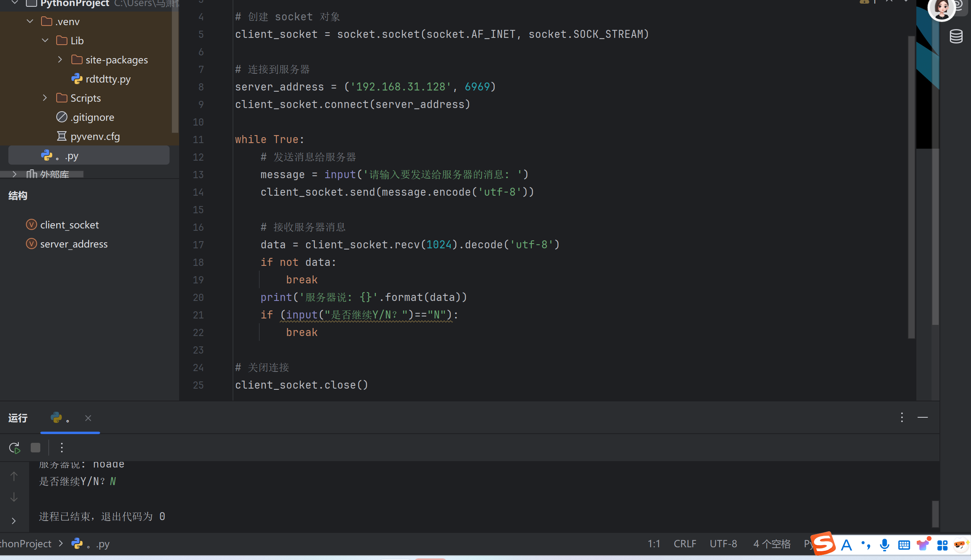The height and width of the screenshot is (560, 971).
Task: Hide the Run tool window
Action: [922, 417]
